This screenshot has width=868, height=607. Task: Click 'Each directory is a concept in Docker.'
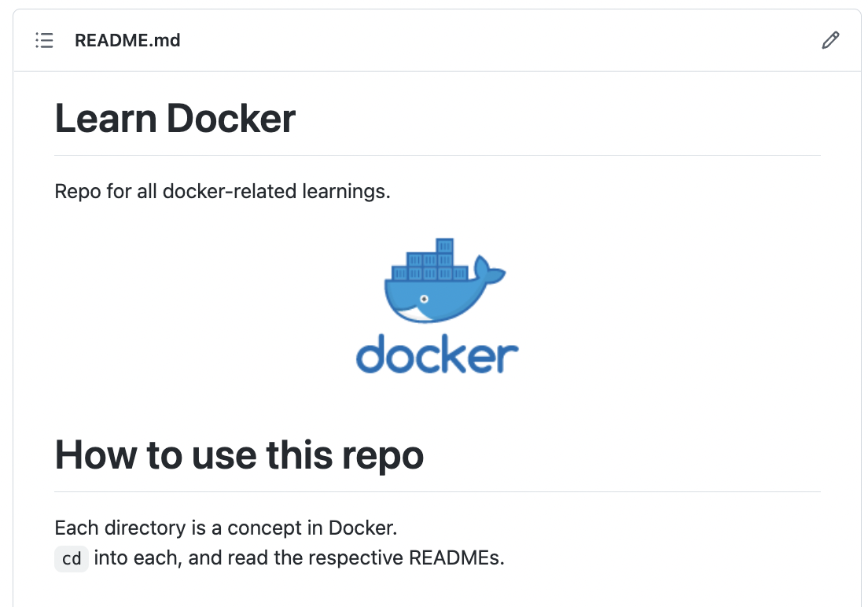click(x=226, y=528)
